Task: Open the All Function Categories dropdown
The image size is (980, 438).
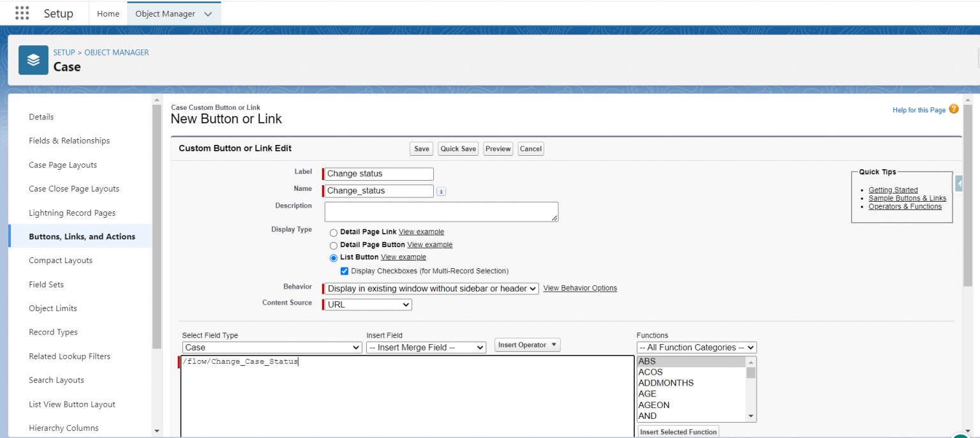Action: pos(696,347)
